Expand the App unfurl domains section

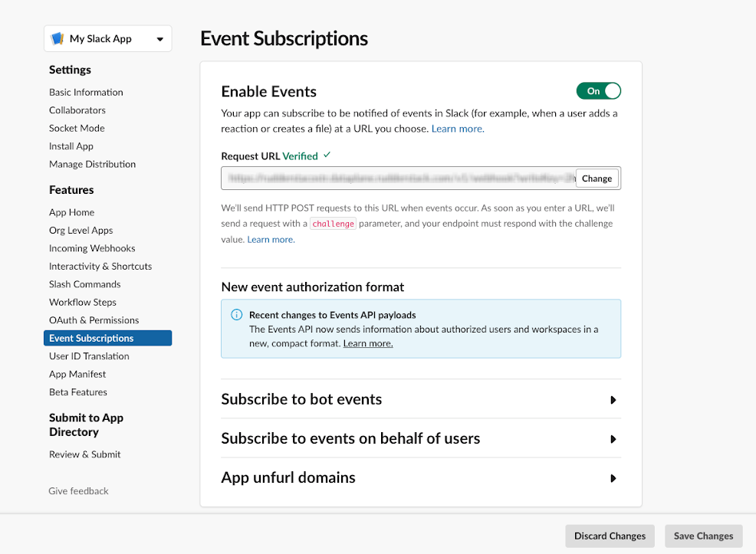[x=420, y=477]
